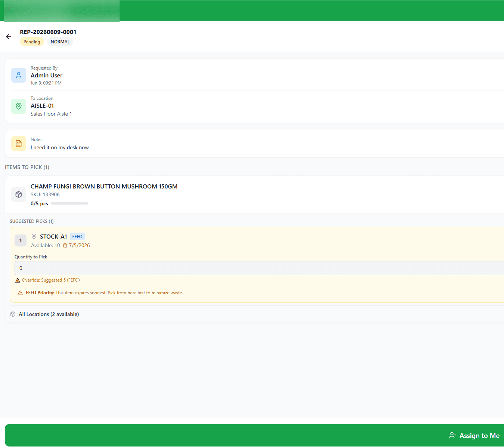Click the All Locations box icon
The image size is (504, 448).
click(x=13, y=314)
